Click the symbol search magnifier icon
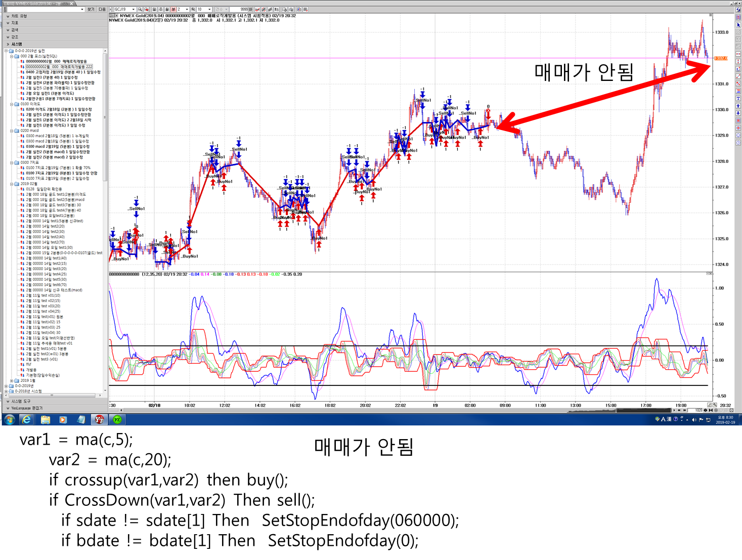The width and height of the screenshot is (742, 560). point(140,9)
